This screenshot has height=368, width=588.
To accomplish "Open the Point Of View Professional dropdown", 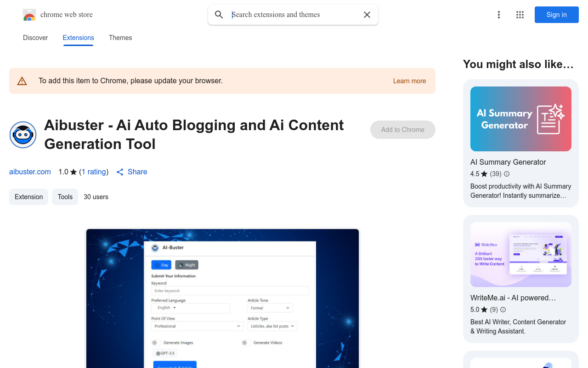I will pos(197,326).
